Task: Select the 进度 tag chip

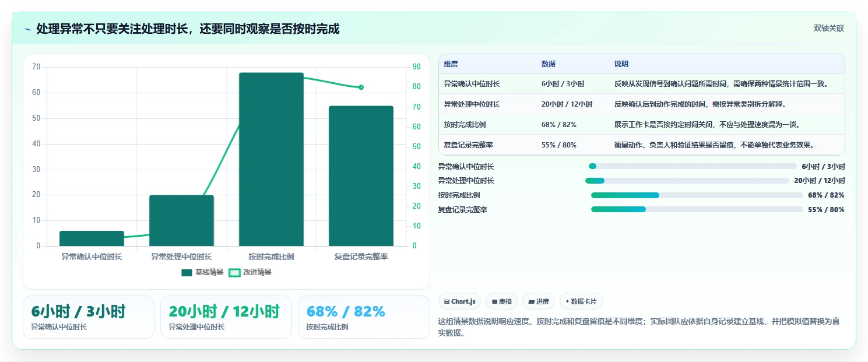Action: coord(539,301)
